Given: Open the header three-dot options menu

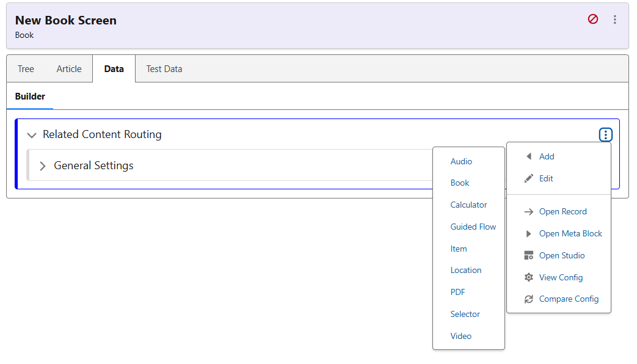Looking at the screenshot, I should coord(614,20).
